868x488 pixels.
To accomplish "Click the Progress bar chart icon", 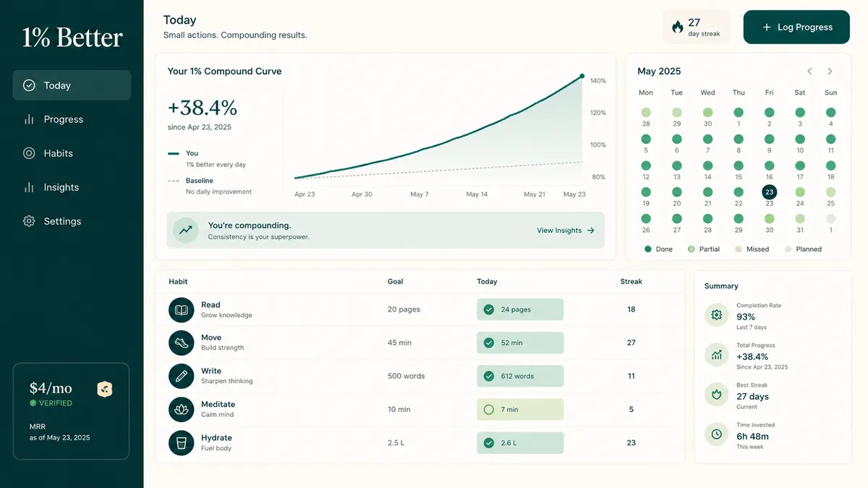I will pos(29,119).
